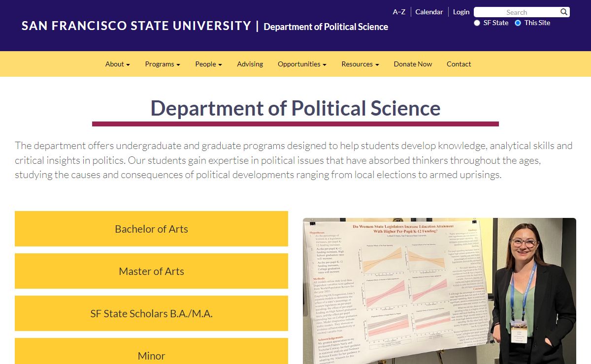Click the Master of Arts button
The width and height of the screenshot is (591, 364).
[x=151, y=271]
